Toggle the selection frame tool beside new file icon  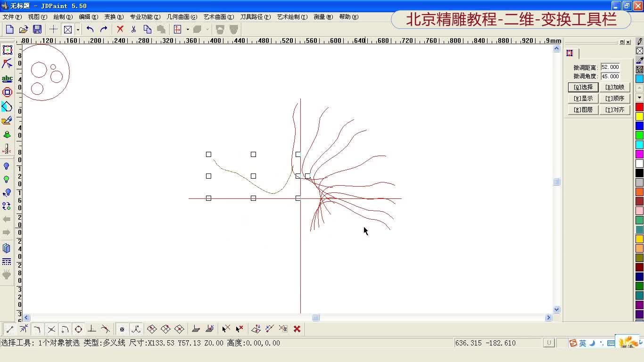point(68,29)
